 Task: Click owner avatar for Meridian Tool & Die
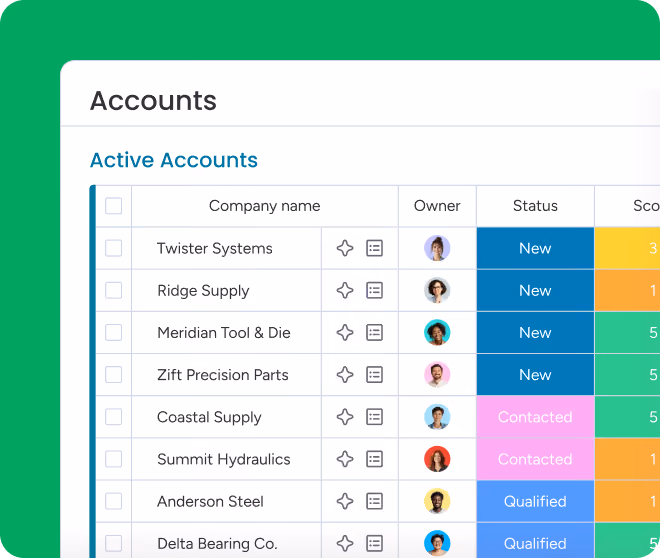(437, 332)
